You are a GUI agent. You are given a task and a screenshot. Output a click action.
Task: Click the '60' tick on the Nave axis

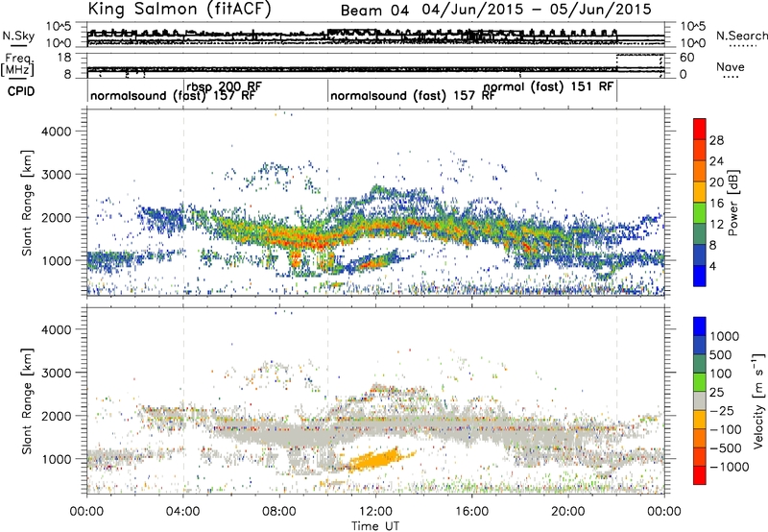(x=686, y=58)
